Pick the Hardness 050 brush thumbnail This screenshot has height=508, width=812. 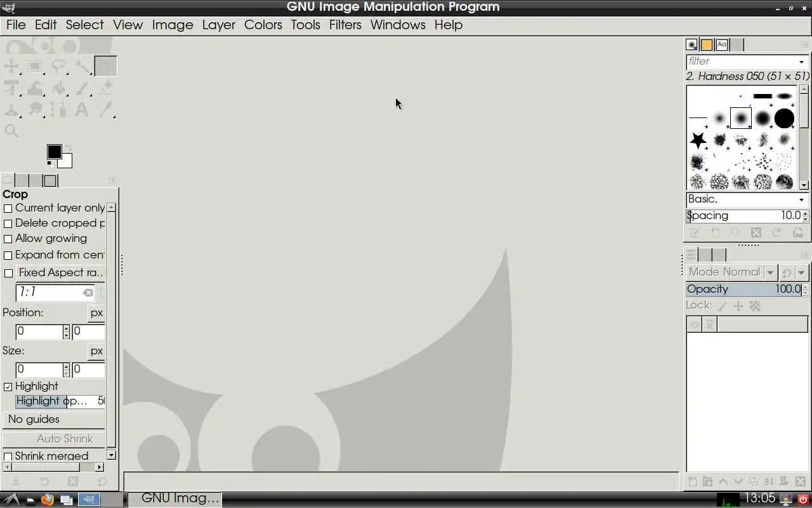point(741,118)
